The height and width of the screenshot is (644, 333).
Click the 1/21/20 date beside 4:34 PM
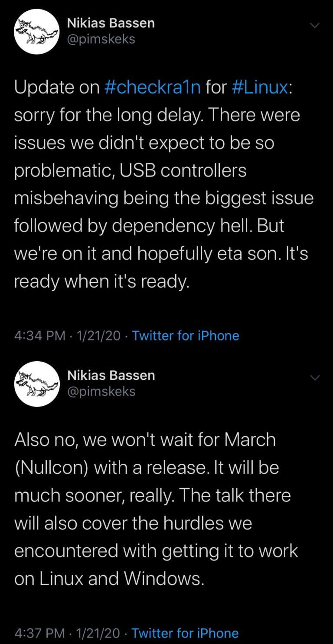[x=98, y=336]
